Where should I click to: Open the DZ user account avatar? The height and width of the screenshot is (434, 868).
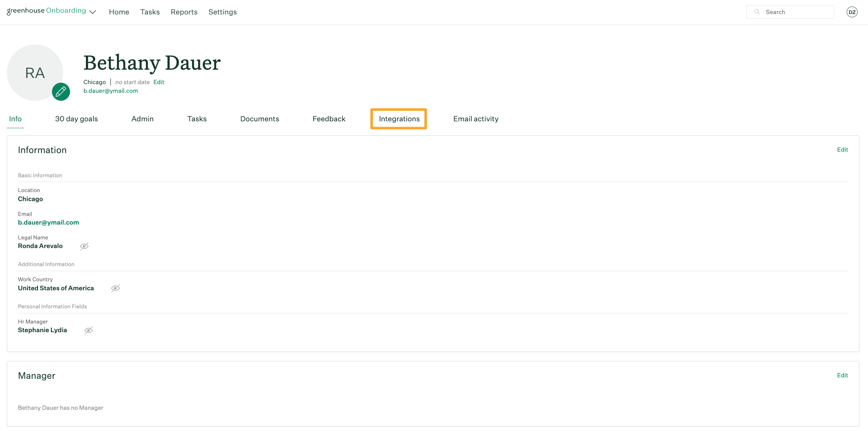coord(852,12)
